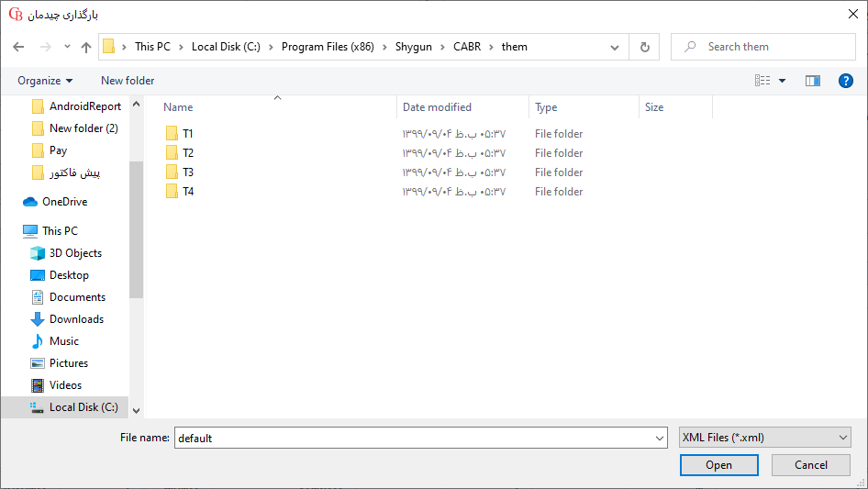
Task: Expand the File name history dropdown
Action: [659, 439]
